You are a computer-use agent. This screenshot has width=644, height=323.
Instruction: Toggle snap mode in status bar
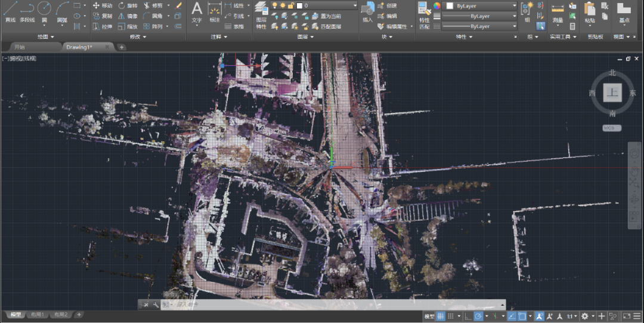(451, 316)
